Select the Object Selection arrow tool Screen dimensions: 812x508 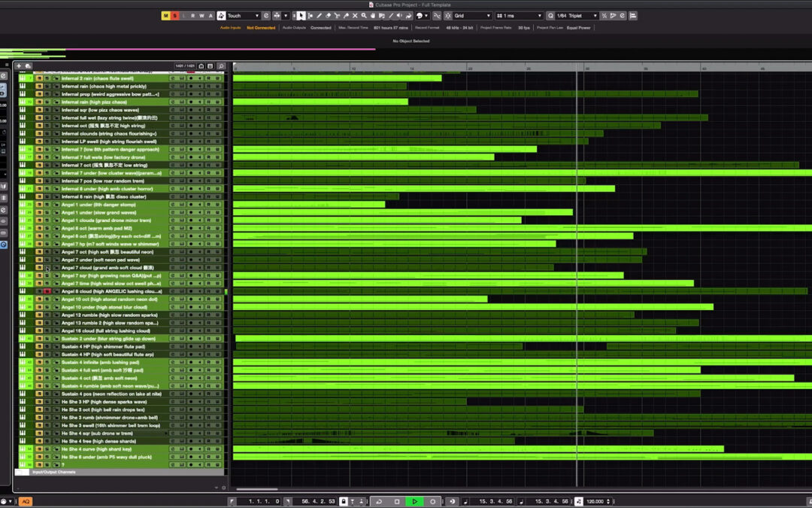coord(301,16)
